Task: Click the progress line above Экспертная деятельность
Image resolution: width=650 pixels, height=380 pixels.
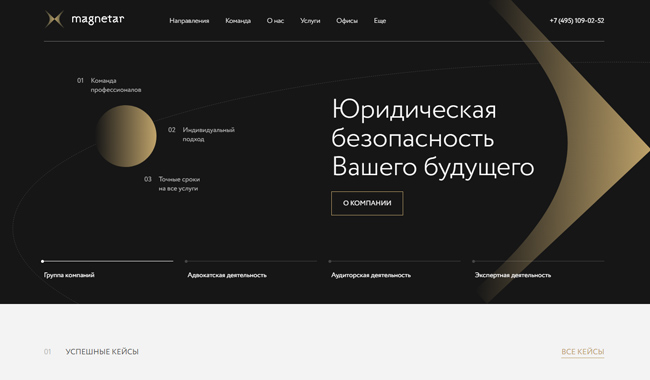Action: point(538,261)
